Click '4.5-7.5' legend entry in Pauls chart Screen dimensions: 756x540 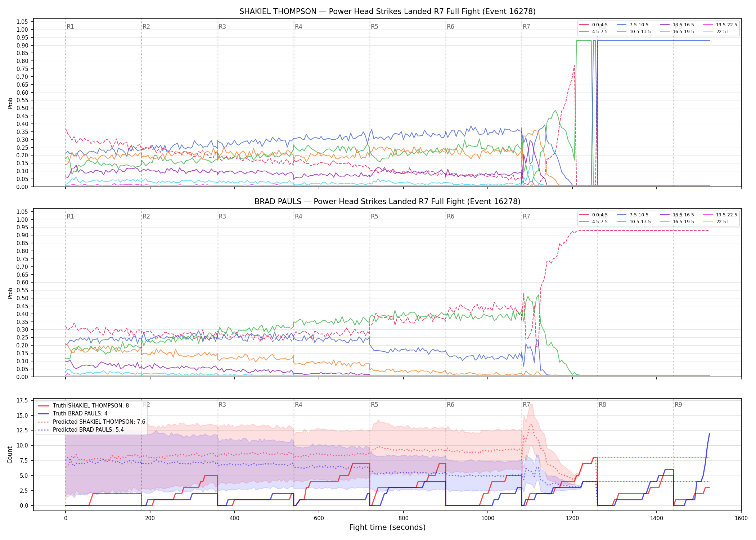tap(594, 222)
